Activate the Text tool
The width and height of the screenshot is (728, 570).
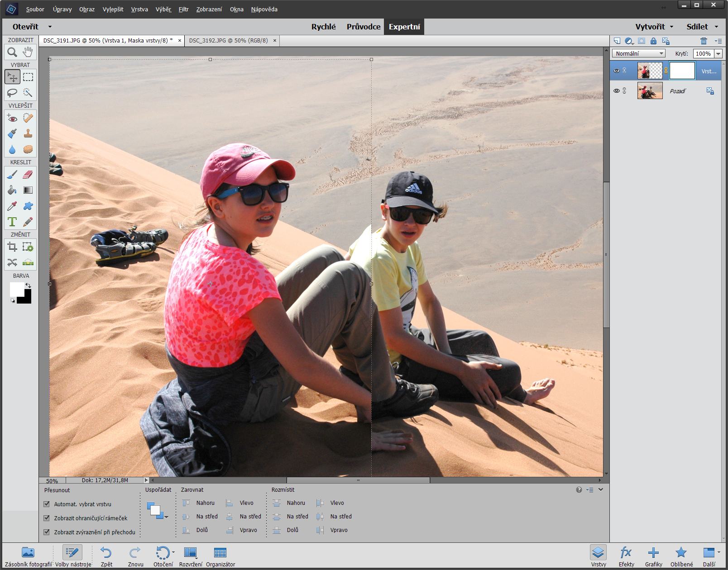[x=12, y=222]
